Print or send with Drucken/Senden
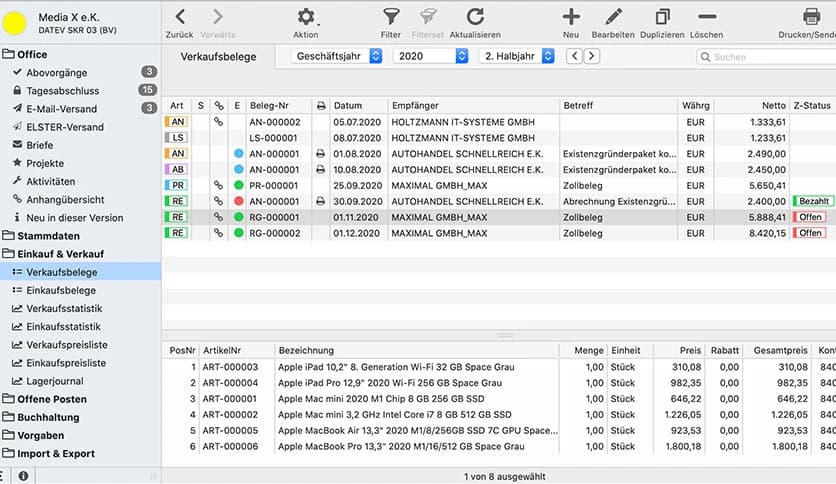 [x=808, y=23]
